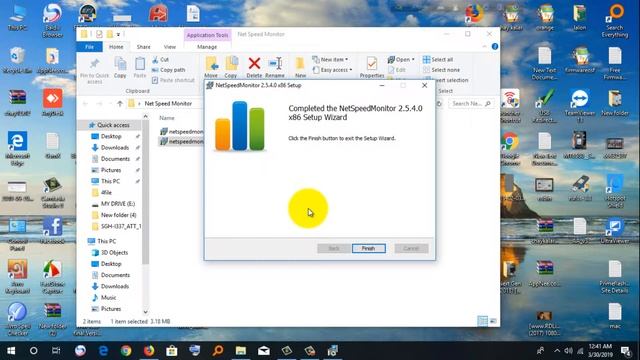Screen dimensions: 640x360
Task: Select Quick access in the navigation pane
Action: pos(113,125)
